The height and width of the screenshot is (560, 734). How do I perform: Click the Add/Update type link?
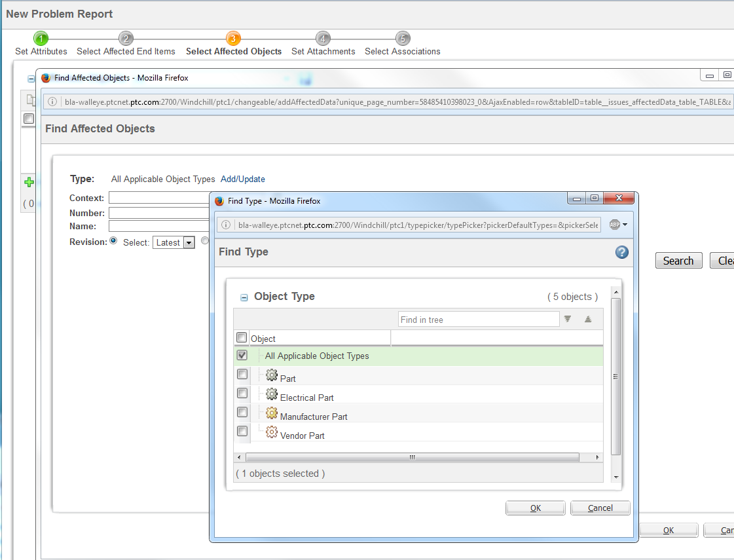point(242,179)
